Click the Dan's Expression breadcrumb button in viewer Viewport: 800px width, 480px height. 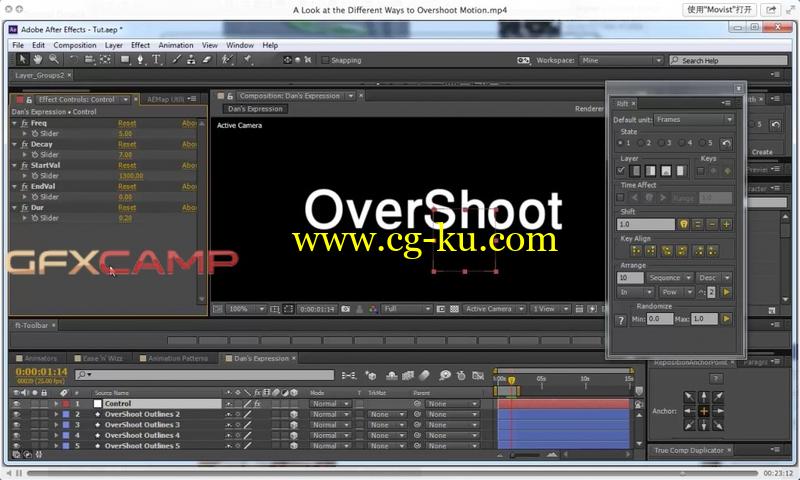tap(255, 109)
